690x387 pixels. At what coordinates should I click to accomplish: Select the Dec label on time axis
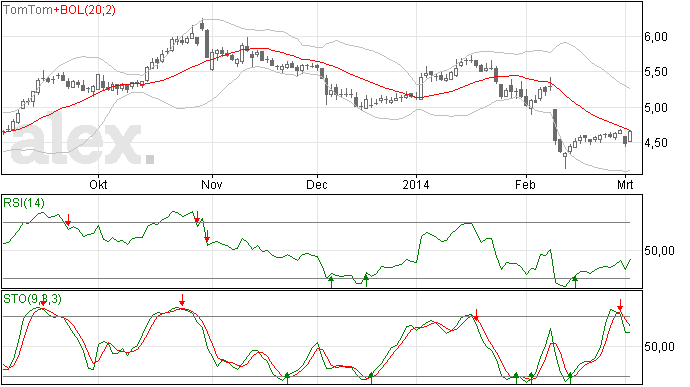317,184
